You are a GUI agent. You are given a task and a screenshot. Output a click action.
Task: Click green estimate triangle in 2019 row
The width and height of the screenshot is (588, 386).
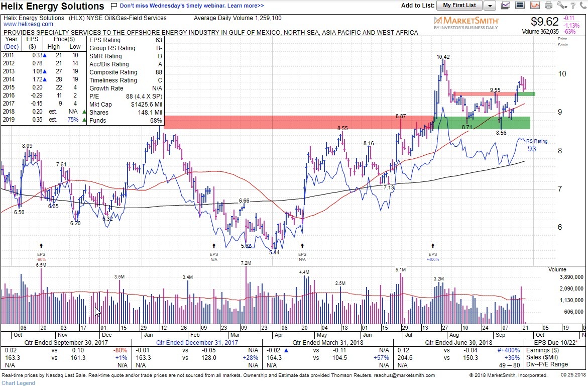[x=84, y=120]
